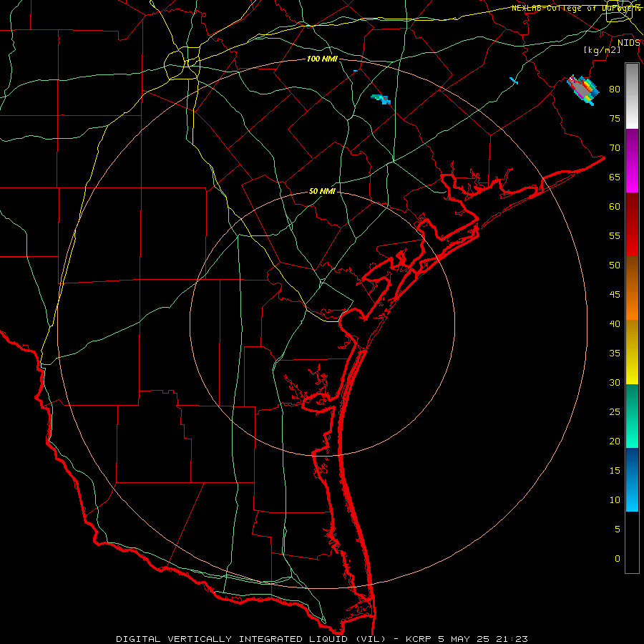Viewport: 644px width, 644px height.
Task: Click the 10 value on color scale
Action: tap(615, 500)
